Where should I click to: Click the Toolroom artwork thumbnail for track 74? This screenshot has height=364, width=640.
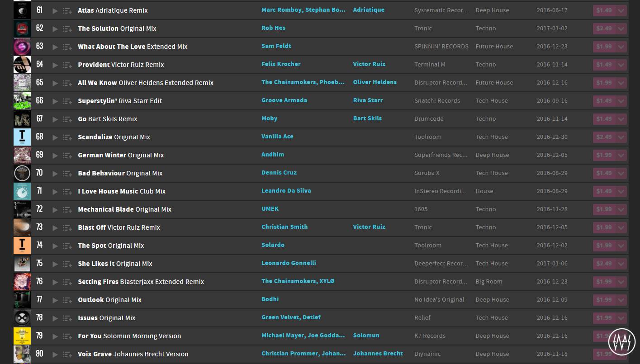pos(22,246)
